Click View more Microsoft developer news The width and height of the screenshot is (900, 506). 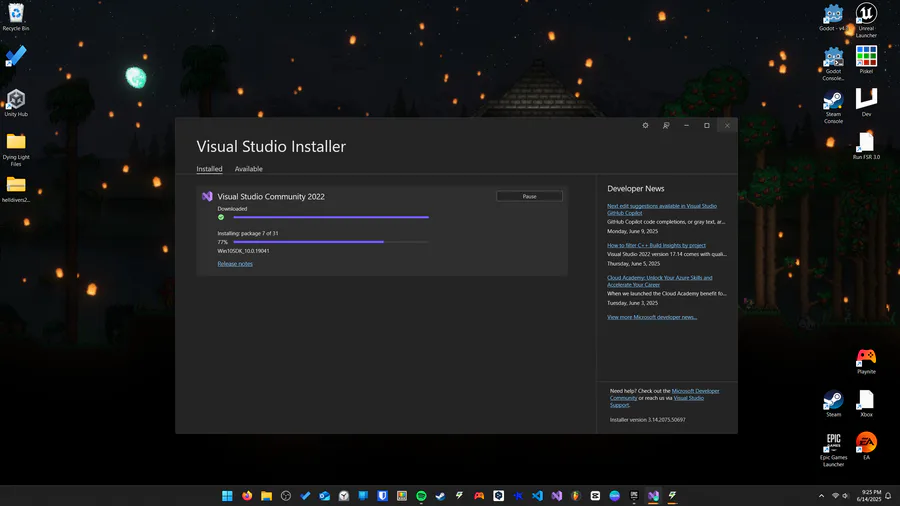(652, 317)
